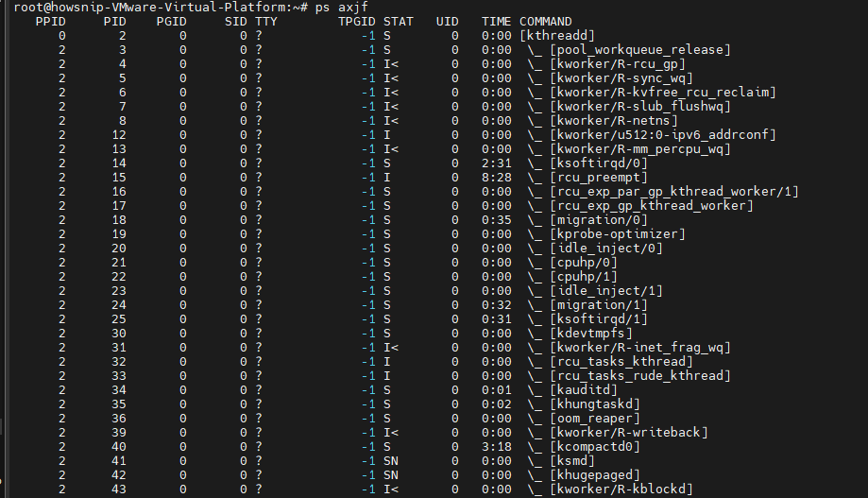Screen dimensions: 868x498
Task: Select the [oom_reaper] process name
Action: pyautogui.click(x=595, y=419)
